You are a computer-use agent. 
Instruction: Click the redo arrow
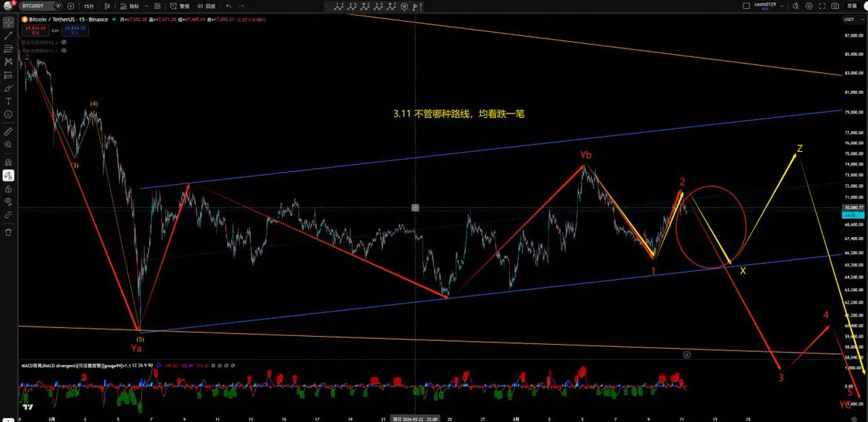(x=242, y=6)
